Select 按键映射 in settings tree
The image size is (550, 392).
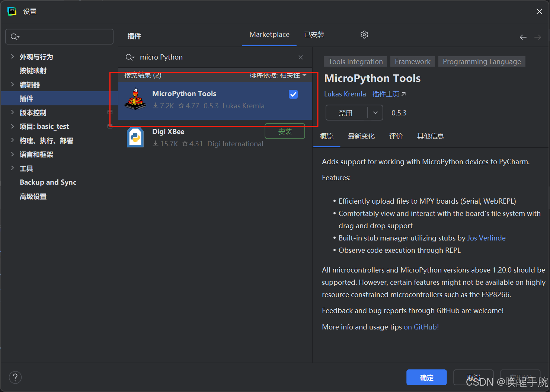click(33, 71)
